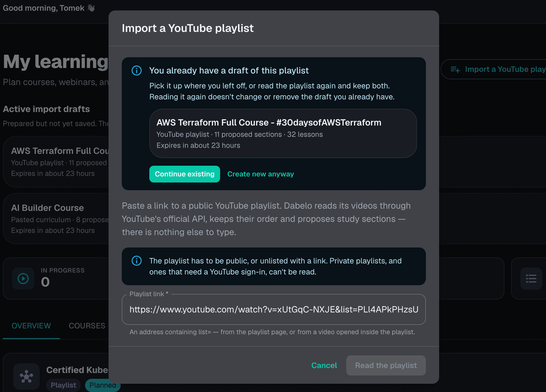Click the dialog title "Import a YouTube playlist"

pos(188,28)
